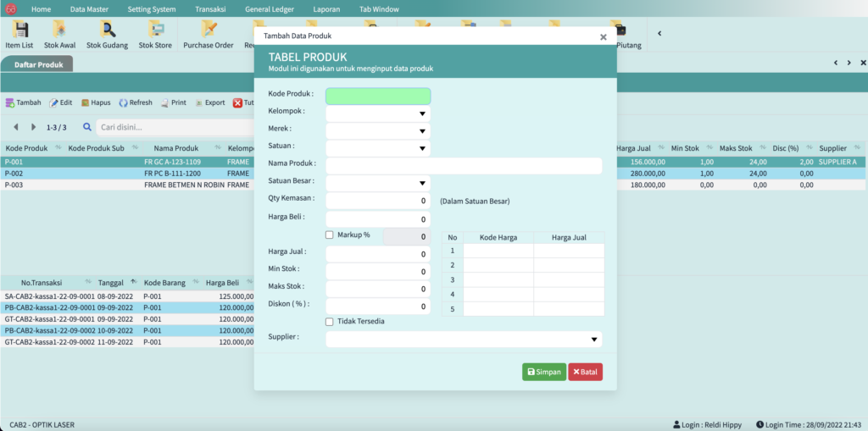Focus the Kode Produk green field
This screenshot has width=868, height=431.
[x=377, y=96]
